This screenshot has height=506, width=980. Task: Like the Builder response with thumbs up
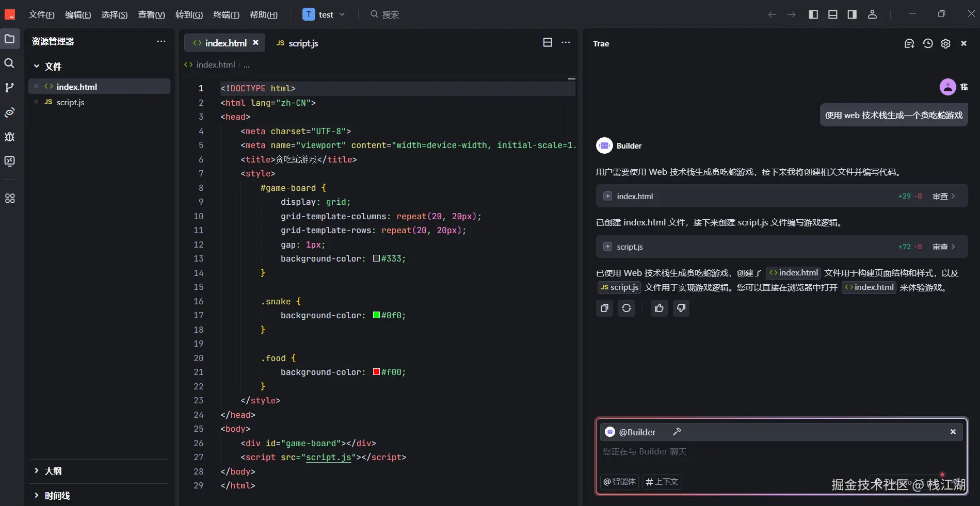(x=659, y=308)
